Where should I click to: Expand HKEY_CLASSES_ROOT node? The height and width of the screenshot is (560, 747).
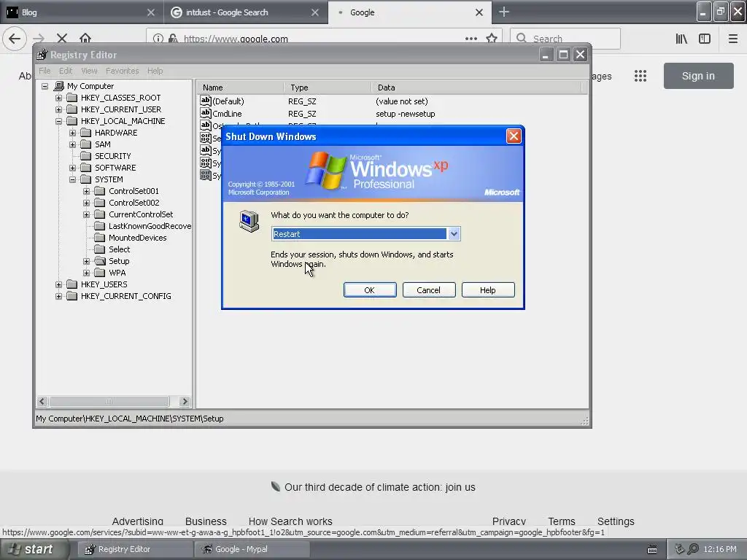pos(58,98)
